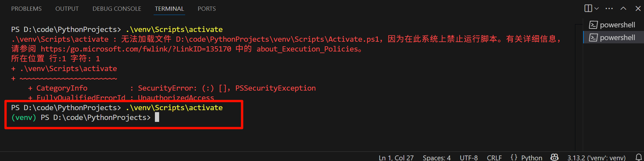Click the Copilot status bar icon

555,157
